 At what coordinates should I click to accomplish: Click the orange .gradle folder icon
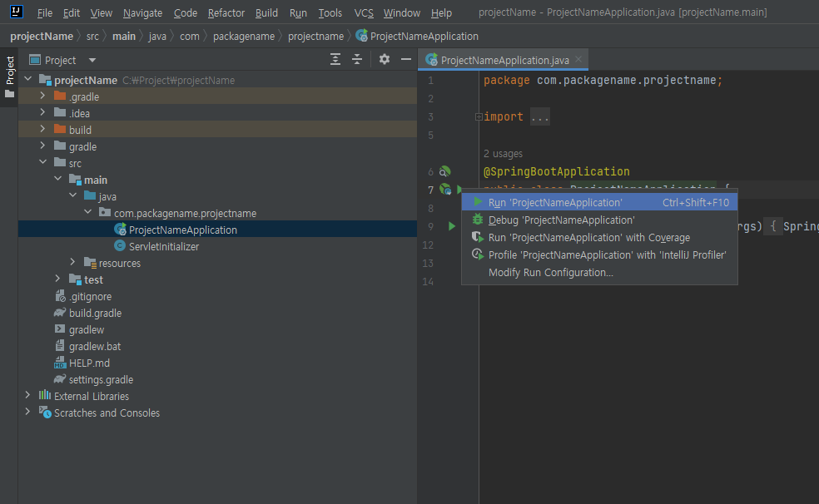pos(60,96)
